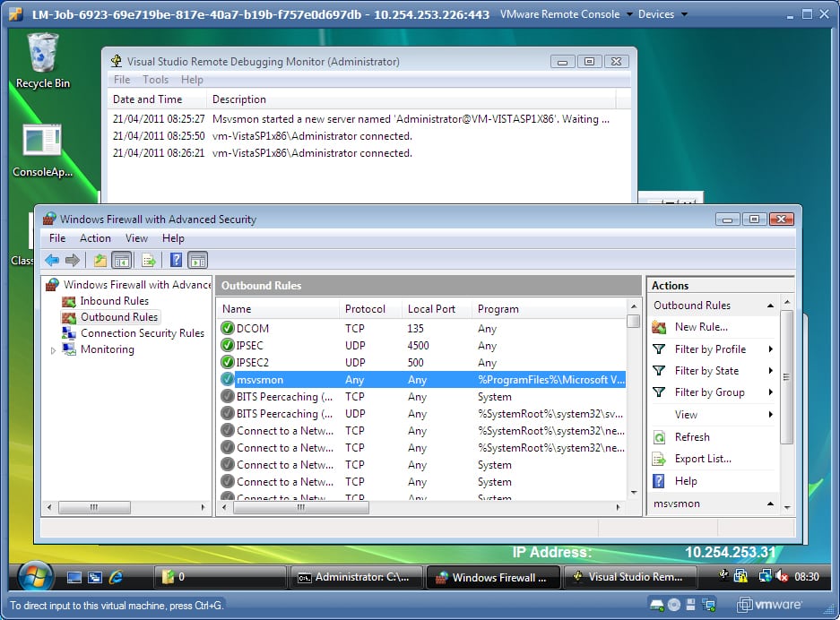Open Tools menu in Remote Debugging Monitor
This screenshot has height=620, width=840.
(x=155, y=80)
